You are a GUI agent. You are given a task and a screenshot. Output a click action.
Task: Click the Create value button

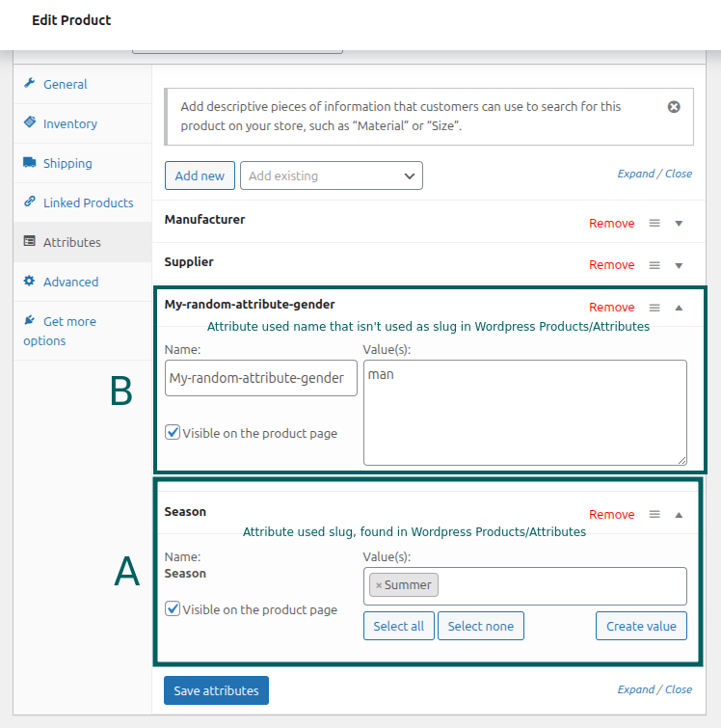tap(641, 626)
